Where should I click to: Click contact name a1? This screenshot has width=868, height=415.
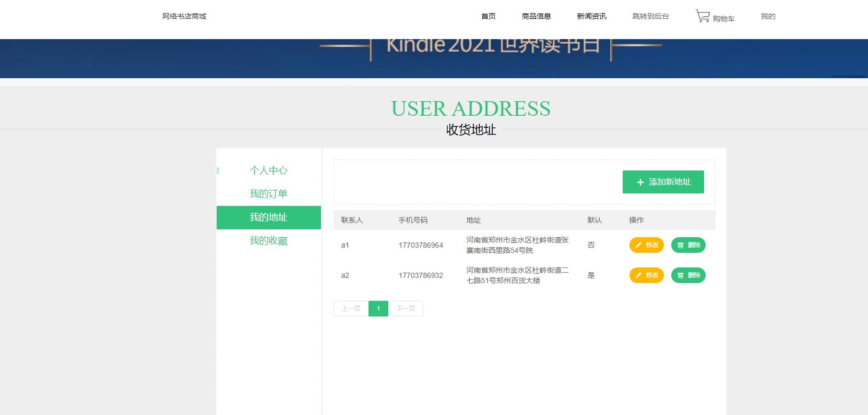click(x=345, y=245)
